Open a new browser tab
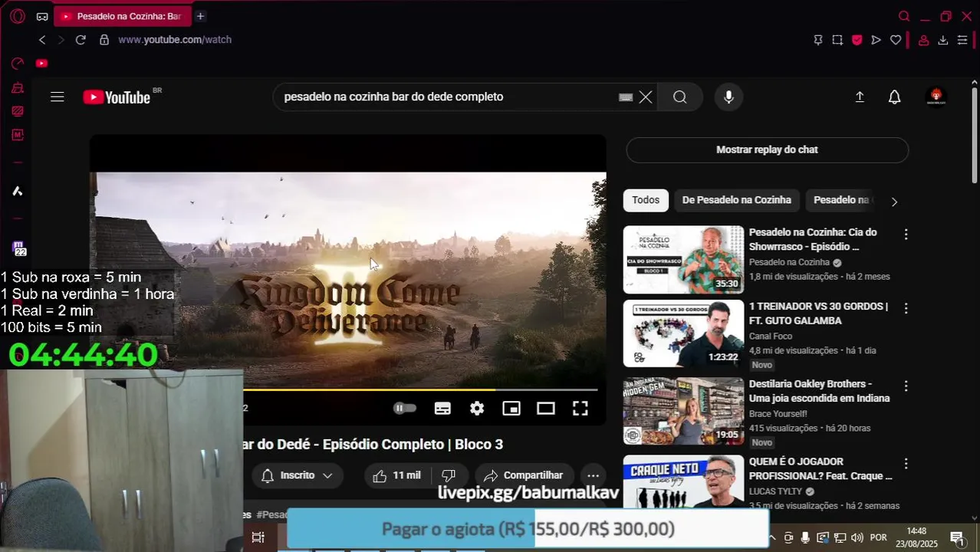The height and width of the screenshot is (552, 980). pos(200,16)
